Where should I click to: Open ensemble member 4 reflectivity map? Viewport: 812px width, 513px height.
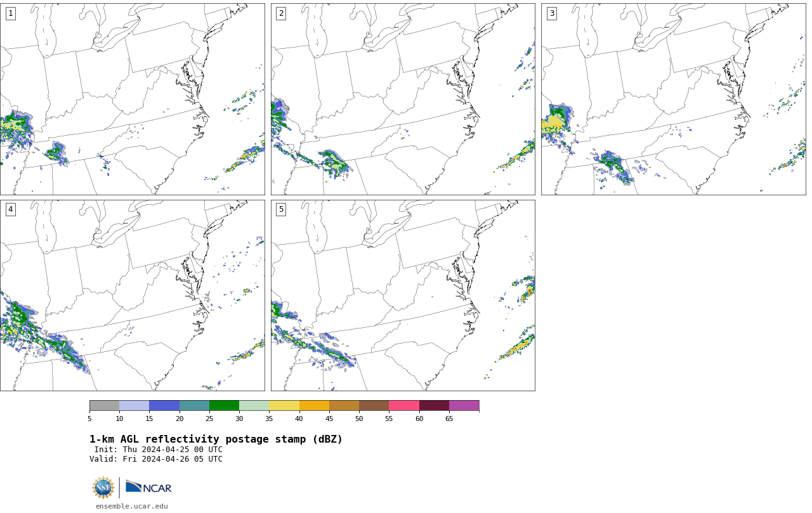[x=132, y=295]
